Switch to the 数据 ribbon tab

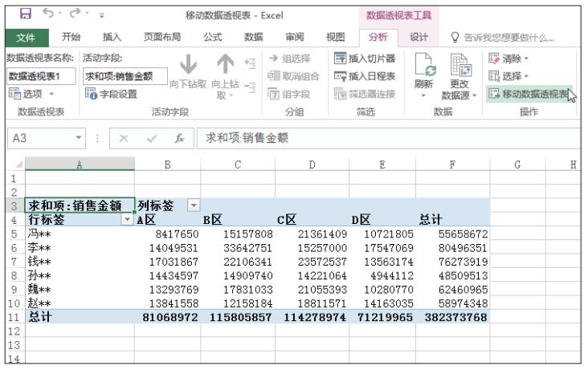click(254, 37)
